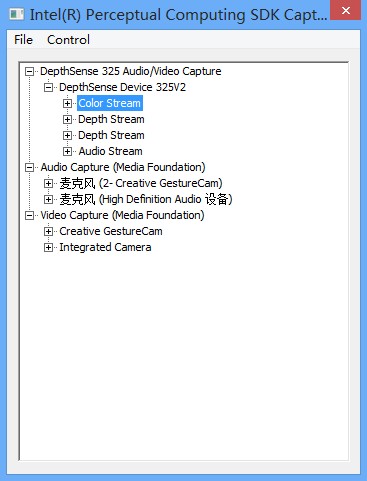
Task: Expand the 麦克风 (2- Creative GestureCam) node
Action: 49,183
